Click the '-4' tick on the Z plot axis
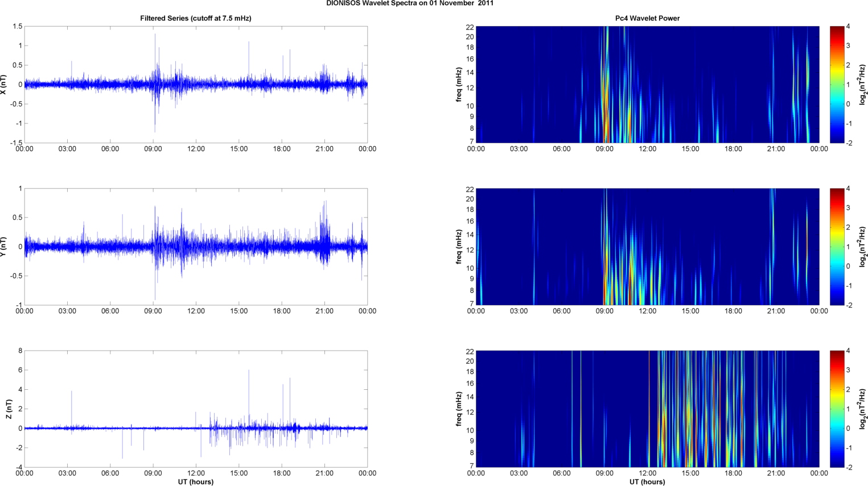This screenshot has height=486, width=868. click(x=19, y=467)
